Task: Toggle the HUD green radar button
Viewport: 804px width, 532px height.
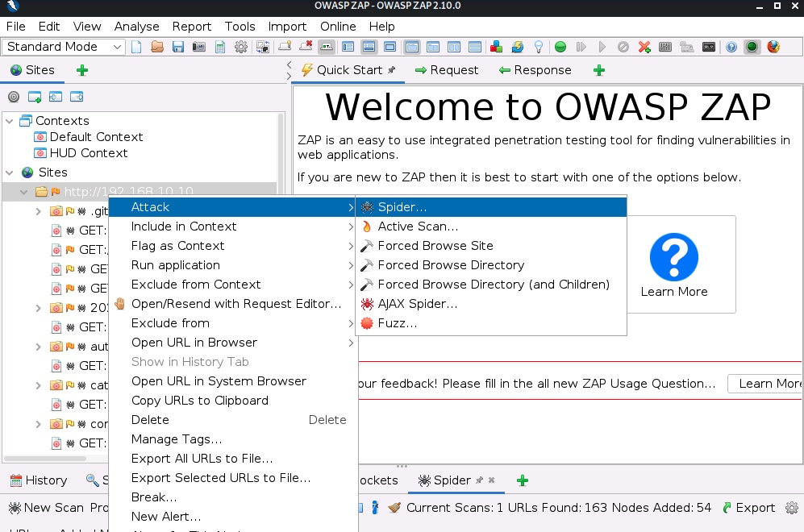Action: coord(752,47)
